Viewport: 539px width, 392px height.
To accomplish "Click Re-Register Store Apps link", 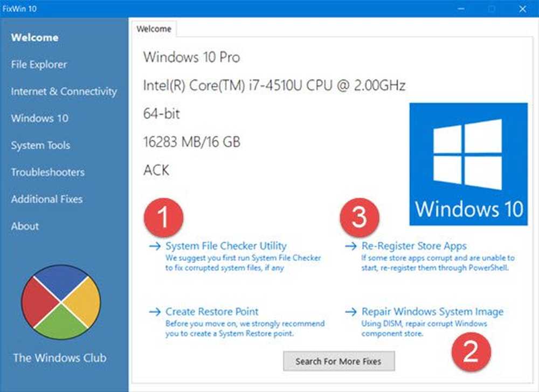I will (414, 246).
